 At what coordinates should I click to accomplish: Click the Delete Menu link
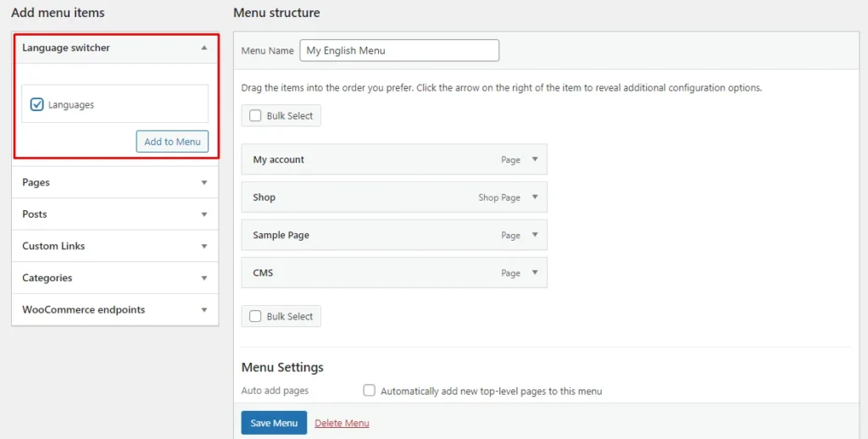(x=342, y=423)
